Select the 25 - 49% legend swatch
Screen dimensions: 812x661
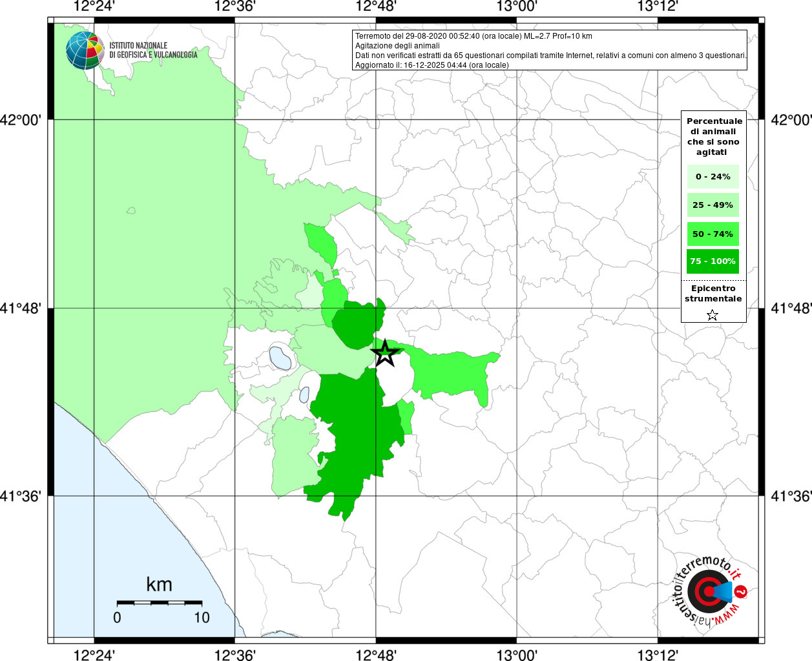713,205
